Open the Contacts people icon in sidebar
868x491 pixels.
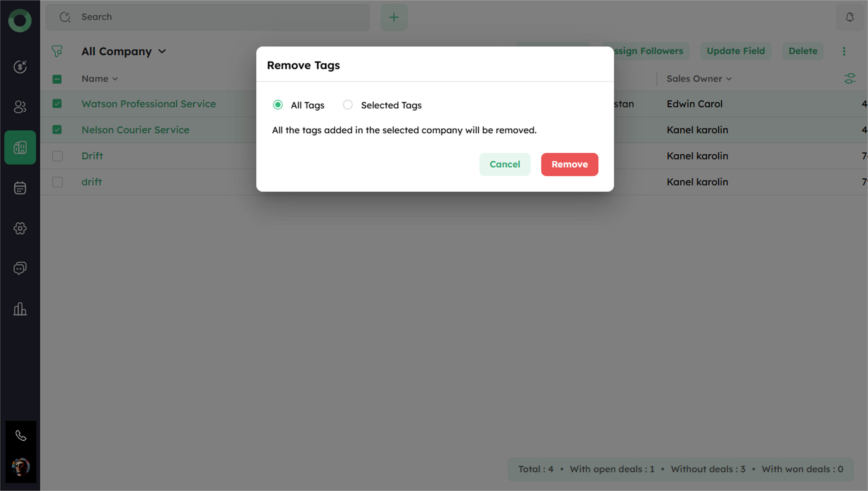pyautogui.click(x=20, y=107)
